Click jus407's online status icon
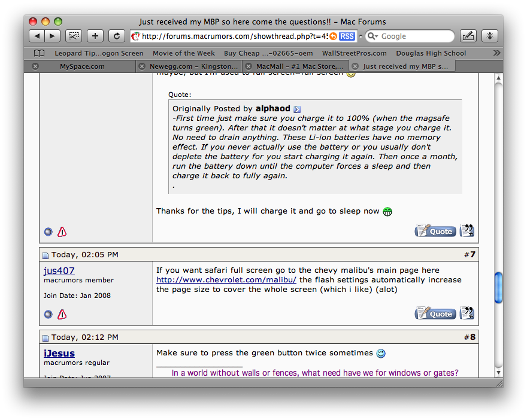527x420 pixels. [49, 314]
